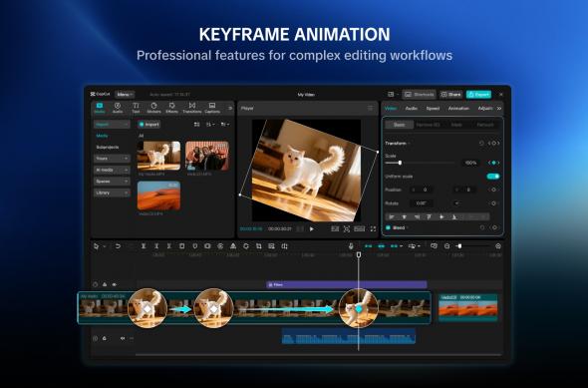Click the rotate icon in timeline toolbar
Image resolution: width=588 pixels, height=388 pixels.
coord(246,246)
